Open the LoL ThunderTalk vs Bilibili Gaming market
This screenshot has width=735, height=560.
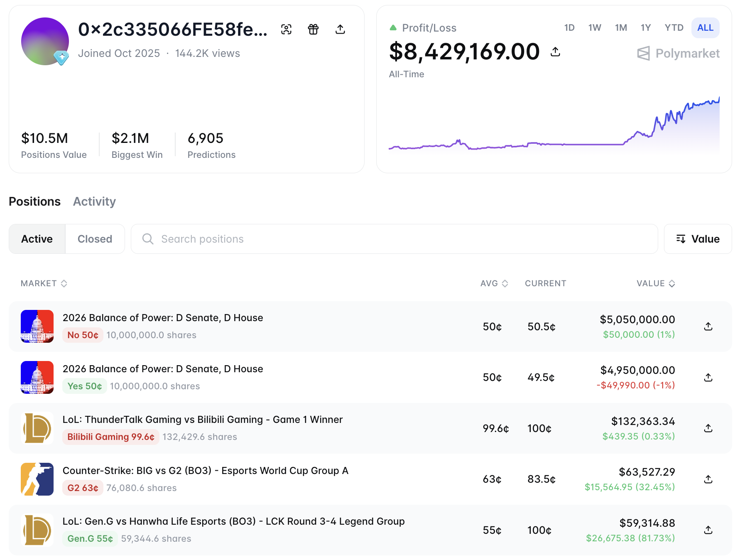(203, 420)
